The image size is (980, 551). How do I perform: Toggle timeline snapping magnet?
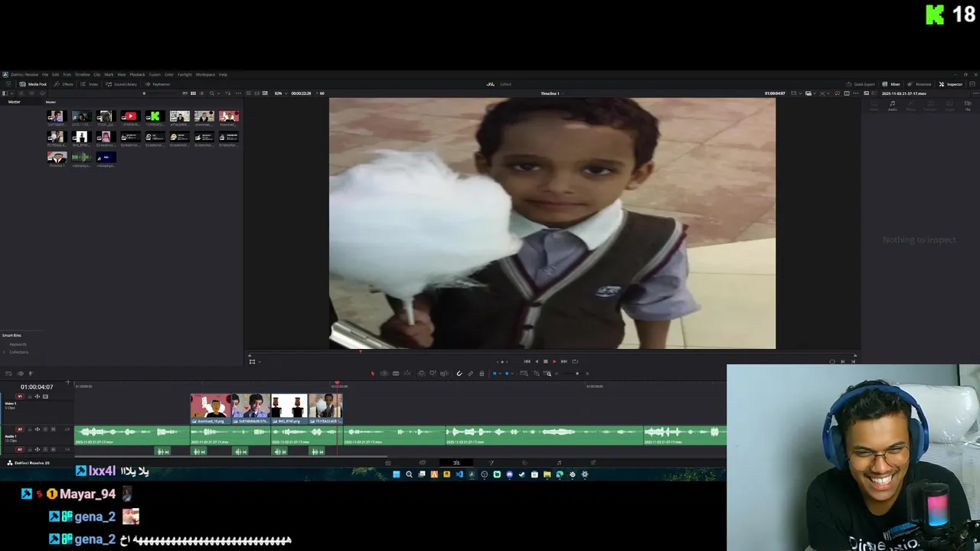[x=459, y=373]
